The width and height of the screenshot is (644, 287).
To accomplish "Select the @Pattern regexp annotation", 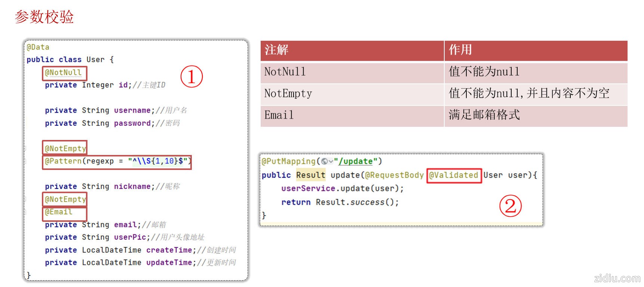I will (117, 162).
